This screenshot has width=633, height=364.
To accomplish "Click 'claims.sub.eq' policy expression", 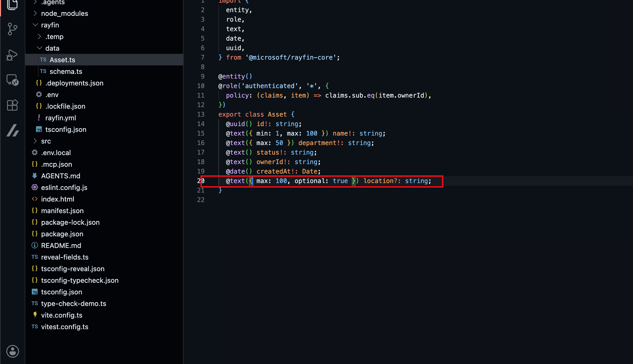I will (x=350, y=95).
